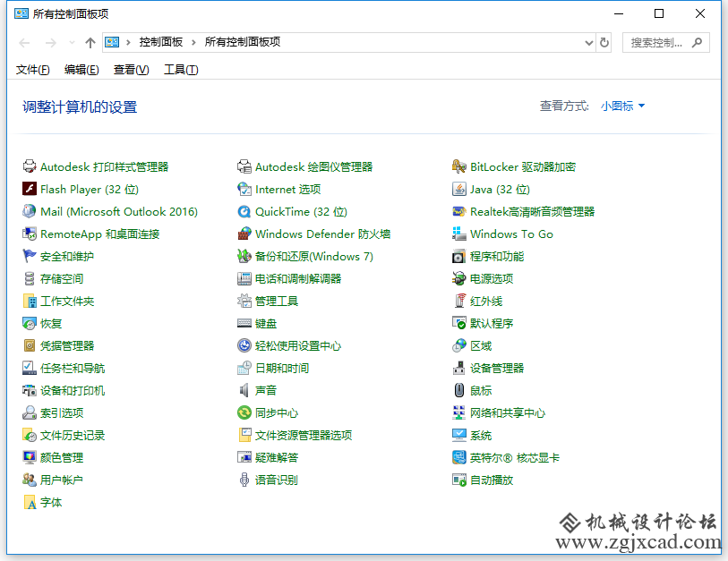Open the 管理工具 link

(x=277, y=302)
